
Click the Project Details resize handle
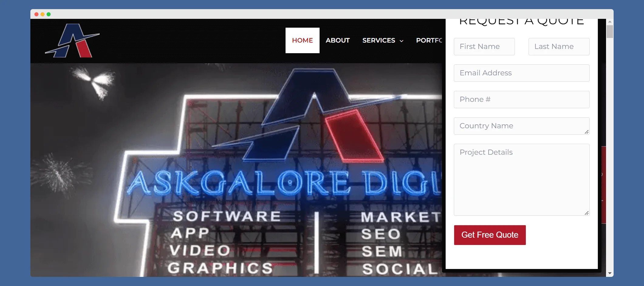[x=587, y=213]
